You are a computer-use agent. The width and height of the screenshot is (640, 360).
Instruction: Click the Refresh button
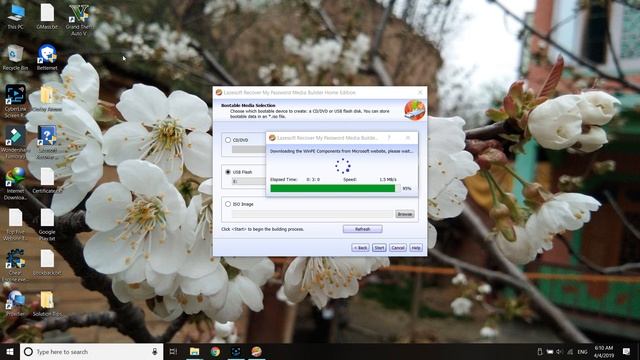point(362,229)
